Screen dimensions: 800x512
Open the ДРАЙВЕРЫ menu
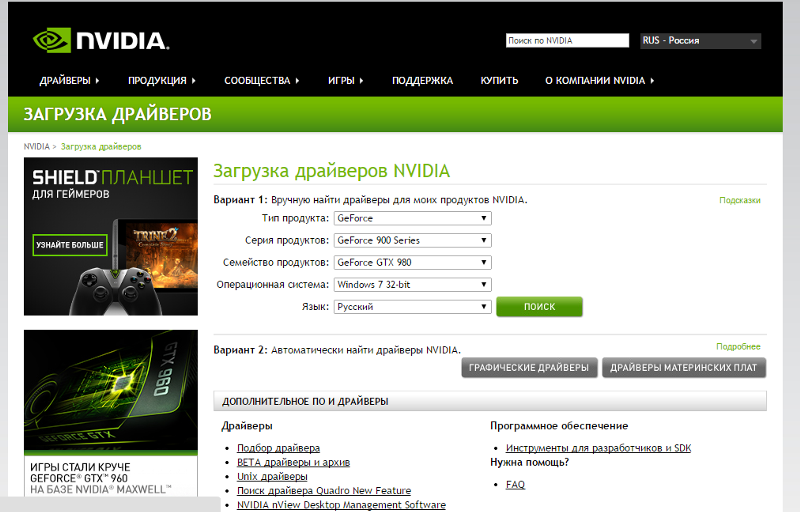click(x=69, y=81)
